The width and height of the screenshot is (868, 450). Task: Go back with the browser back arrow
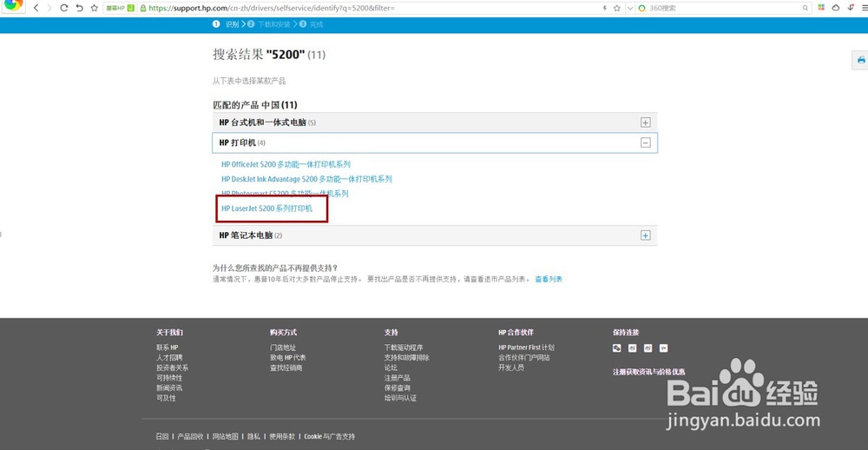click(x=36, y=9)
